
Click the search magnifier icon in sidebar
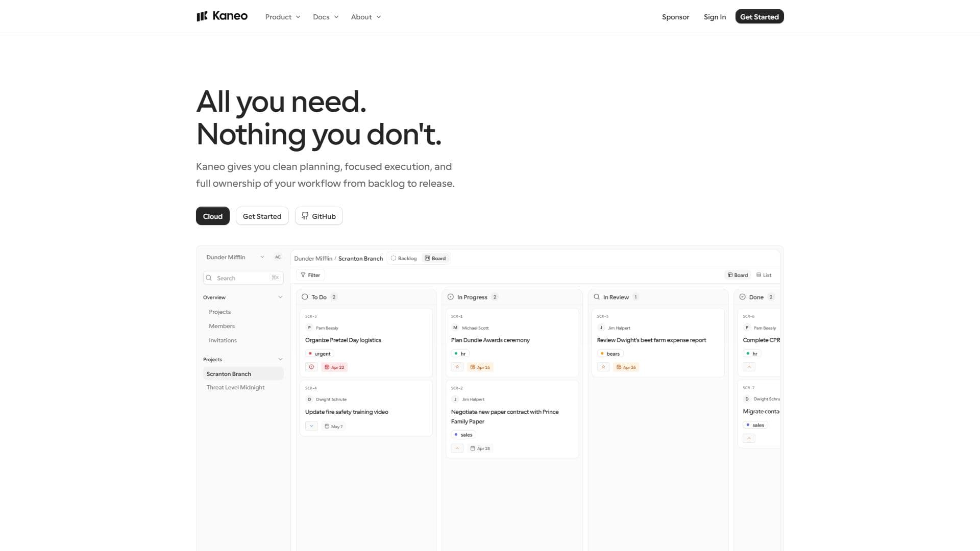point(209,278)
